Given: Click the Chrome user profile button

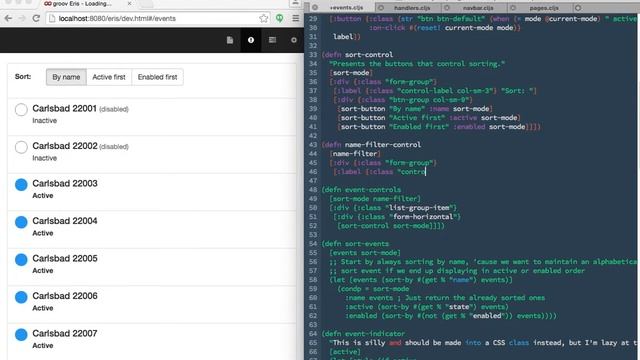Looking at the screenshot, I should [x=296, y=3].
